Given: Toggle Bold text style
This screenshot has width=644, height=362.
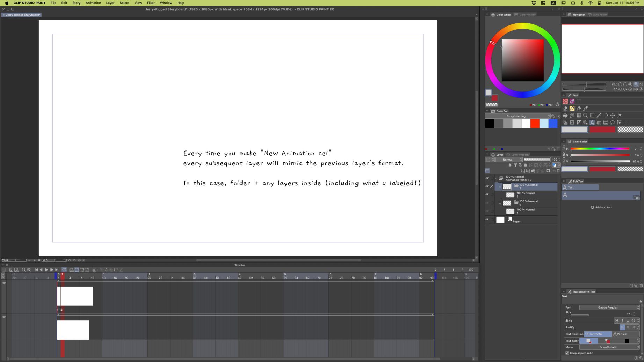Looking at the screenshot, I should click(x=617, y=320).
